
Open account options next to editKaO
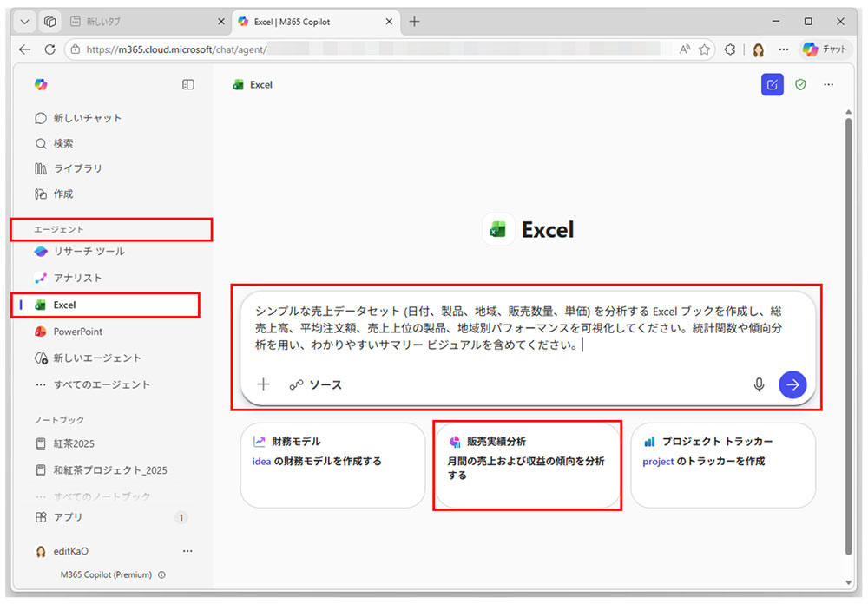pyautogui.click(x=187, y=551)
